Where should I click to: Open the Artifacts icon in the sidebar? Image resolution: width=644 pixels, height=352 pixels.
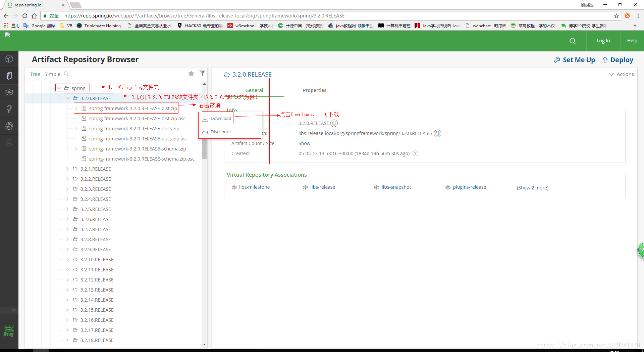9,76
